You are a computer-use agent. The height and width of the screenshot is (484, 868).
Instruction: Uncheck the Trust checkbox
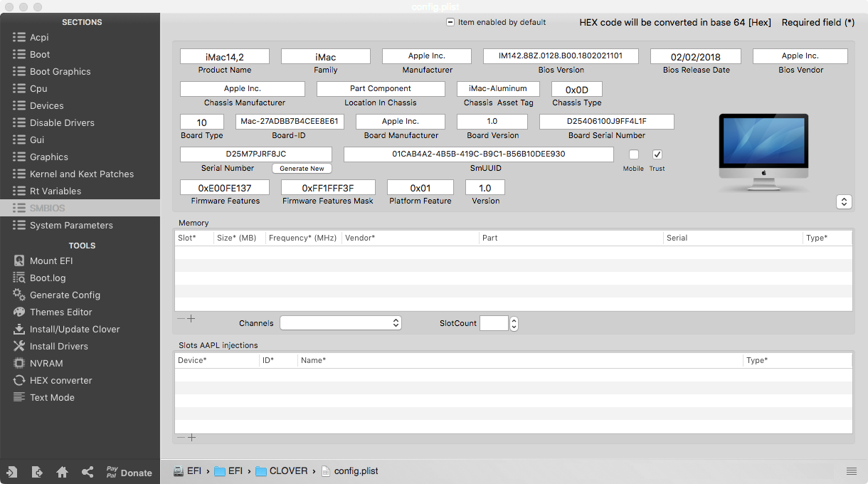point(657,154)
